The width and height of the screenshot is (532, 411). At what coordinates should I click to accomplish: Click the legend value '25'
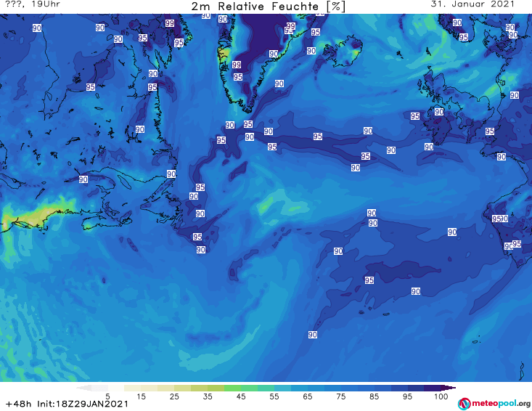[x=174, y=396]
